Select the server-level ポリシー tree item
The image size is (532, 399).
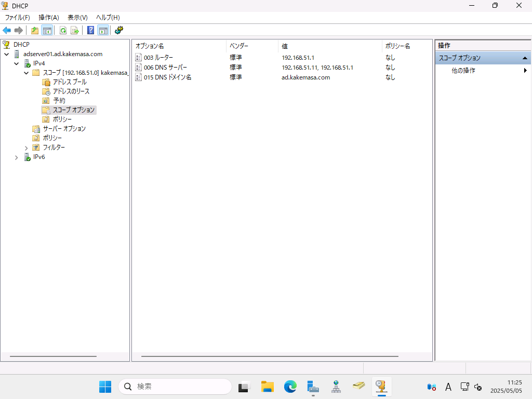52,138
